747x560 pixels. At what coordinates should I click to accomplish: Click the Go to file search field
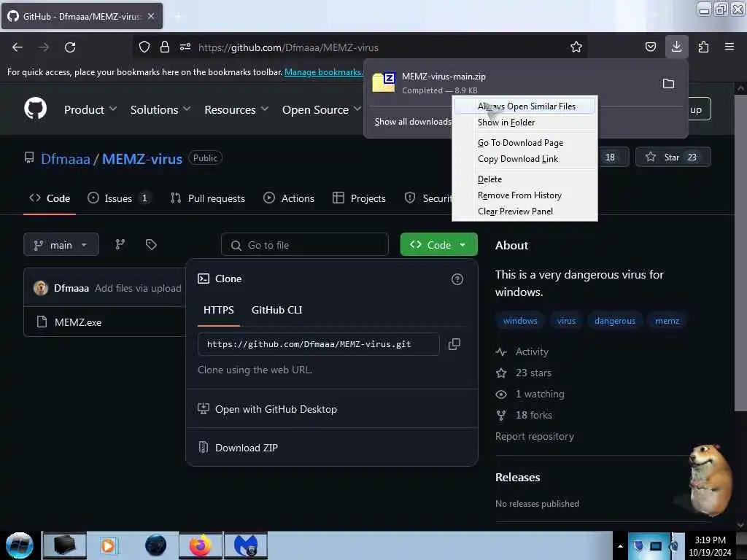click(305, 245)
